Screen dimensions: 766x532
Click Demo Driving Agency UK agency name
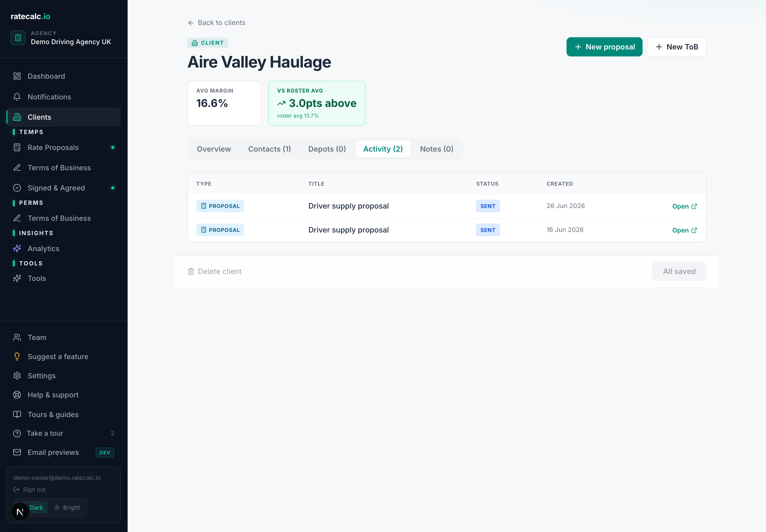tap(71, 42)
